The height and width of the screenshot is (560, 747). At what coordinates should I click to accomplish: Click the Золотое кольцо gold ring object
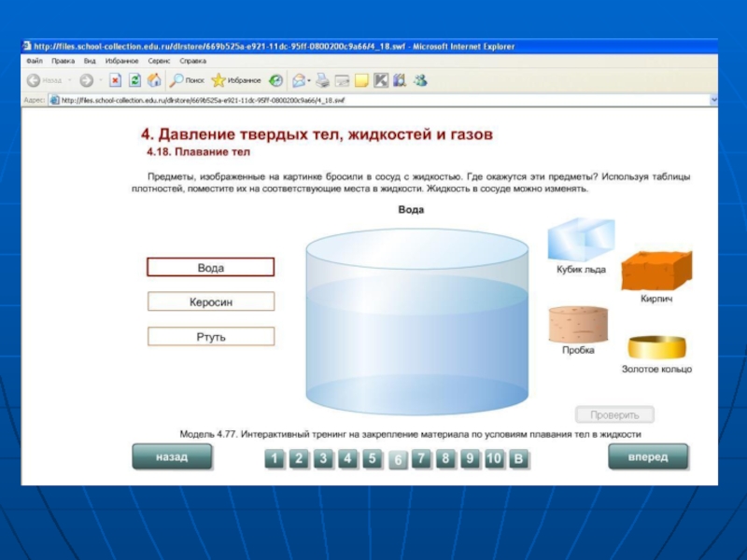[656, 348]
